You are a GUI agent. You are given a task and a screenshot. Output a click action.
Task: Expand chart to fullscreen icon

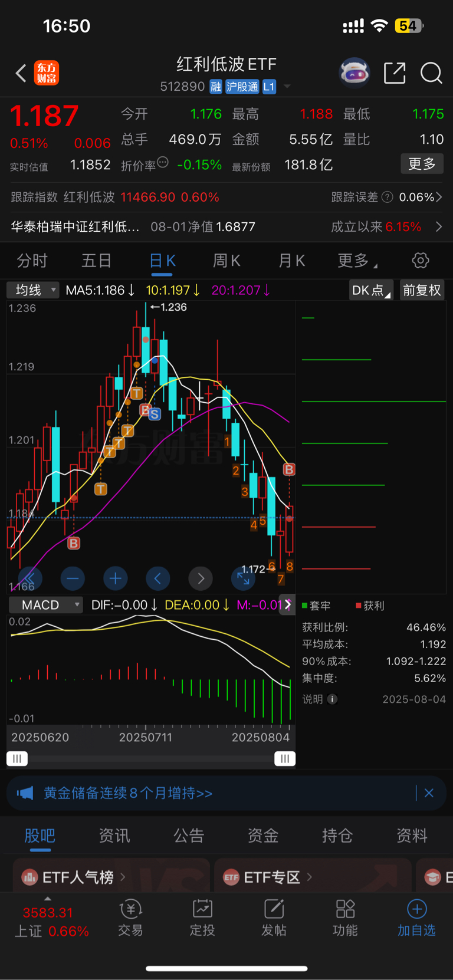click(x=243, y=578)
